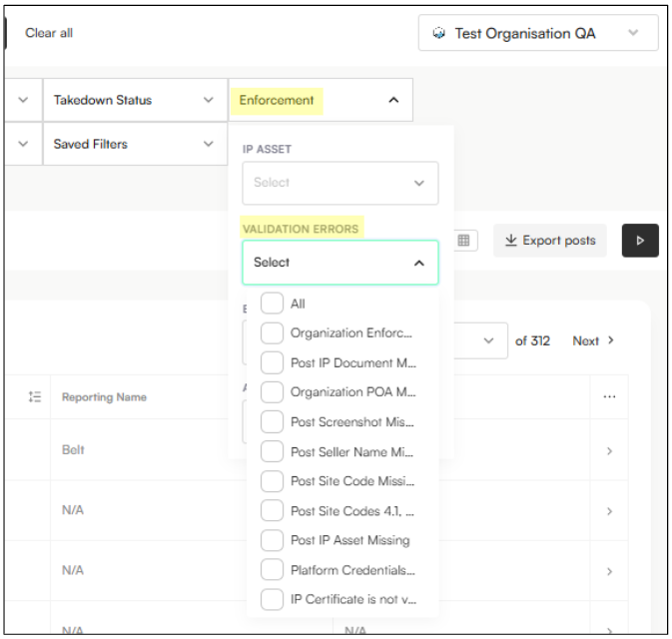Click the black play arrow button
Screen dimensions: 672x639
[x=640, y=241]
